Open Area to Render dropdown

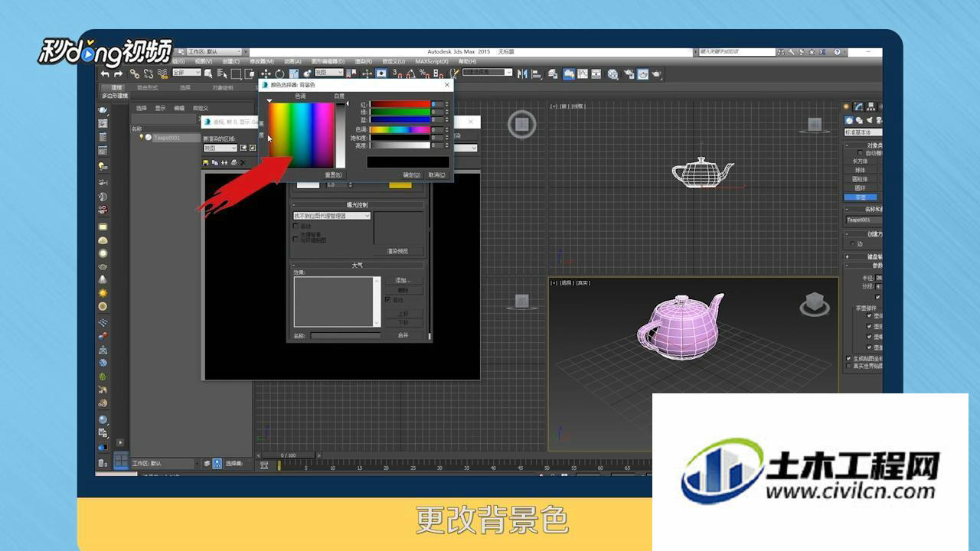click(x=220, y=148)
